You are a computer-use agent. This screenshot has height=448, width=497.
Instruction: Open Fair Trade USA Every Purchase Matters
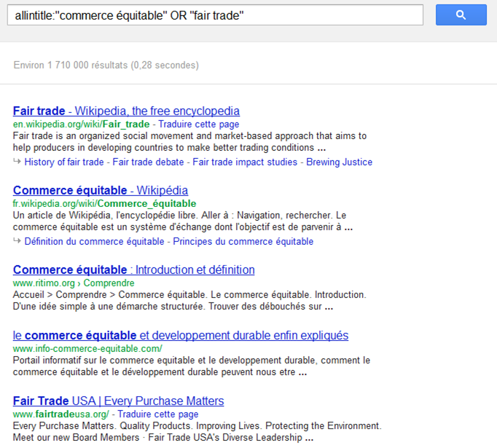click(118, 401)
